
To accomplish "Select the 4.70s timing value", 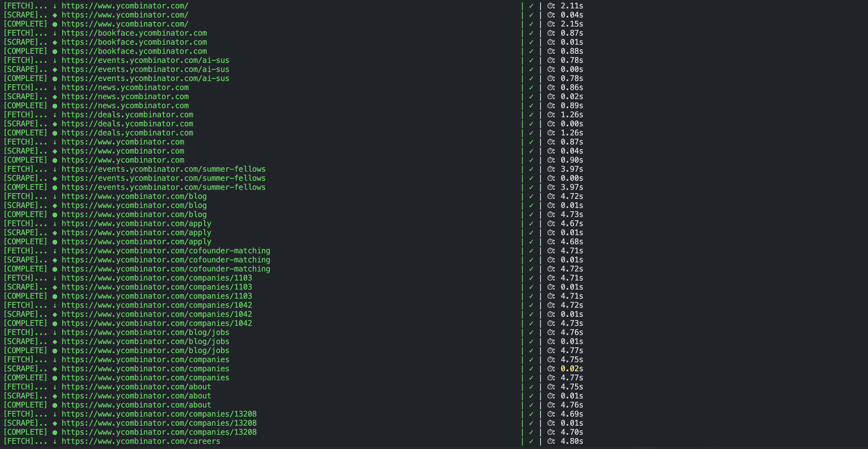I will point(572,432).
